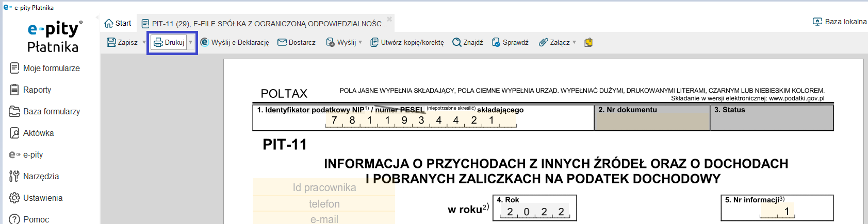Go to Baza formularzy
The height and width of the screenshot is (224, 868).
coord(45,111)
